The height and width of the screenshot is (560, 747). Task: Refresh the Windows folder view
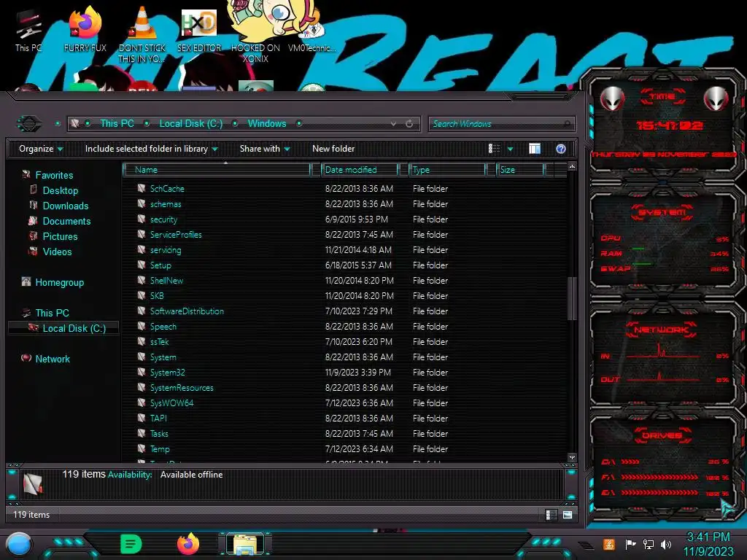click(x=409, y=124)
